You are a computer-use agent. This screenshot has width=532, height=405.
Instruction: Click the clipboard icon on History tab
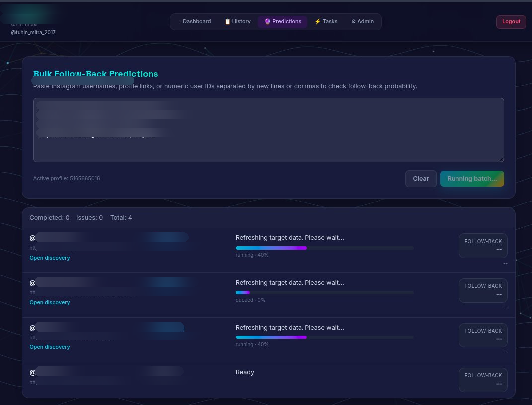(228, 22)
